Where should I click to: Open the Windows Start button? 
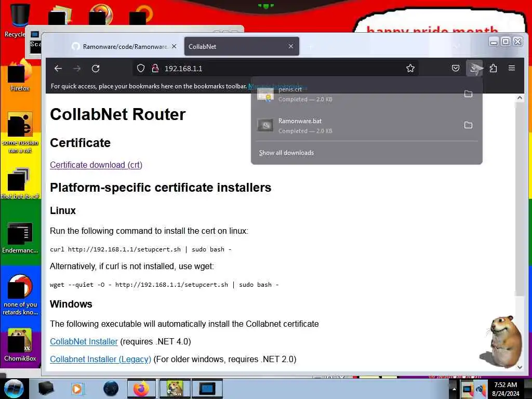point(14,389)
